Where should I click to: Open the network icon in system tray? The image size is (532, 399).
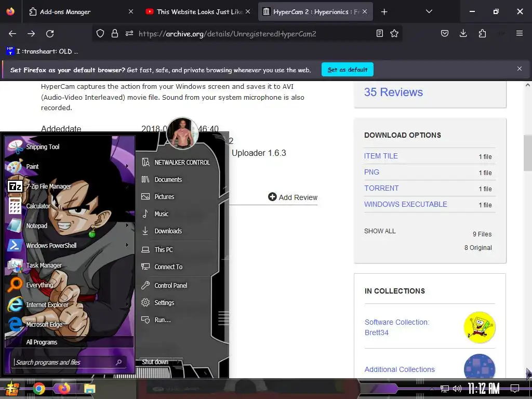tap(445, 389)
